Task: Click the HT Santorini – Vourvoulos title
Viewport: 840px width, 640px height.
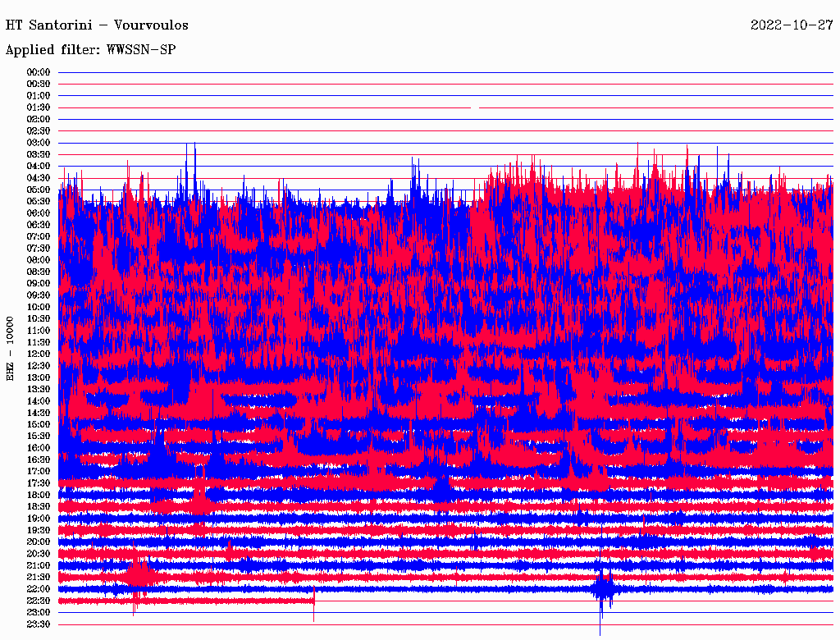Action: click(x=96, y=25)
